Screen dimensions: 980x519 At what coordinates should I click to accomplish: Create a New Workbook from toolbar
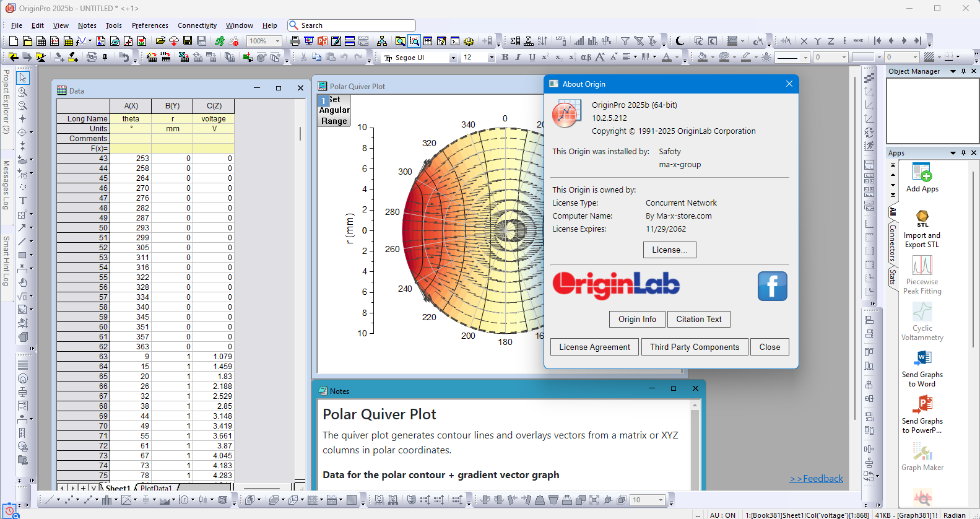pyautogui.click(x=41, y=41)
